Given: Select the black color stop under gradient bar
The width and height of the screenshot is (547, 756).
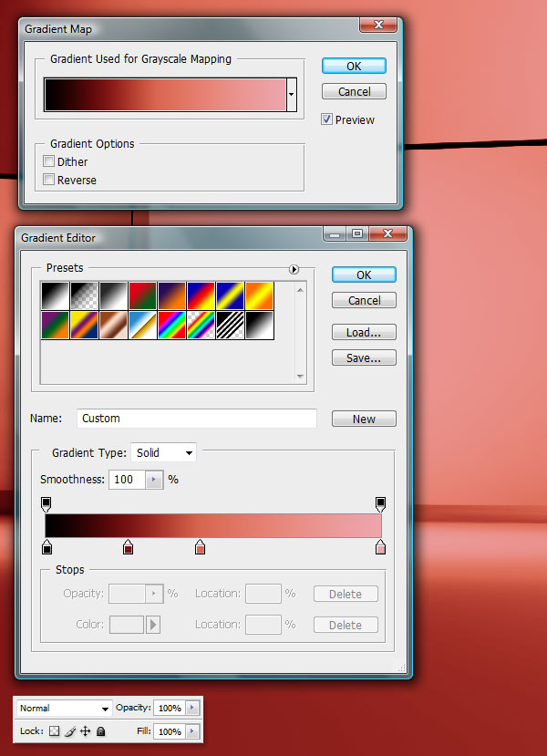Looking at the screenshot, I should [46, 547].
